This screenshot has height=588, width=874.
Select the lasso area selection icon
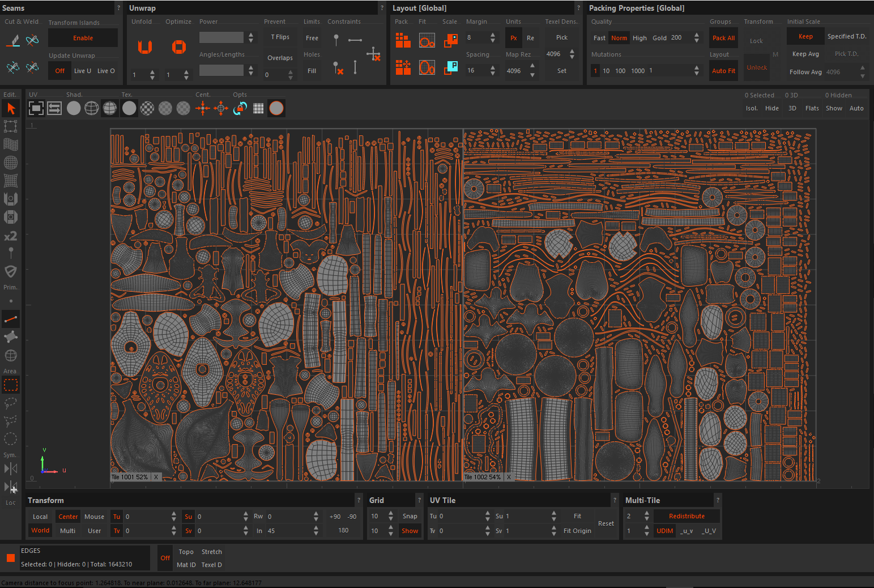11,403
